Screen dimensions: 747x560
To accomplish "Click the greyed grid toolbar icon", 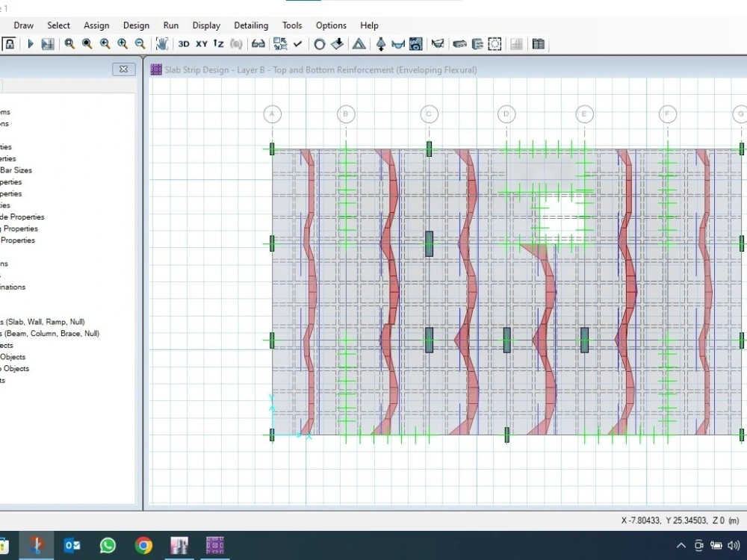I will [516, 44].
